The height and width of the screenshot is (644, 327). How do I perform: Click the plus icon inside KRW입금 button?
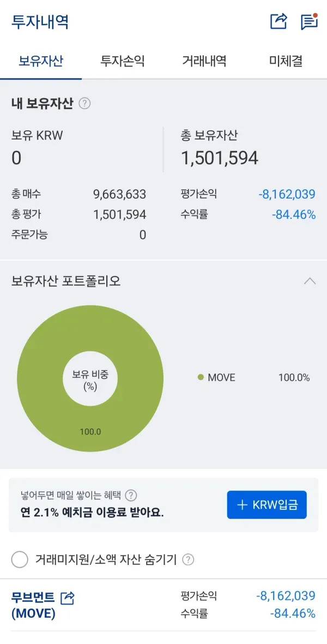[243, 504]
